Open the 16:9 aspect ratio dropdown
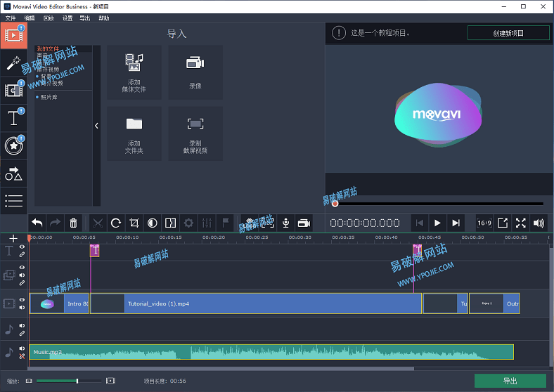This screenshot has width=554, height=392. [484, 223]
